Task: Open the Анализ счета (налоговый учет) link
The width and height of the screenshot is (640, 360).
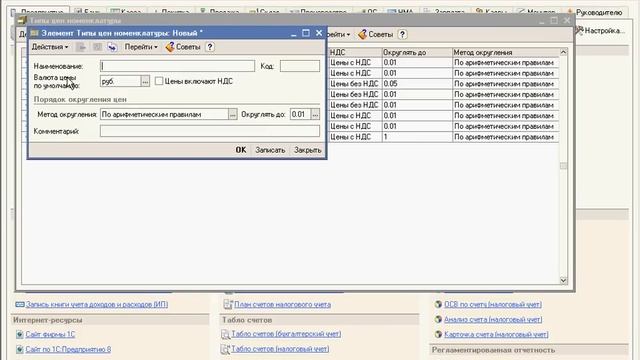Action: click(x=493, y=319)
